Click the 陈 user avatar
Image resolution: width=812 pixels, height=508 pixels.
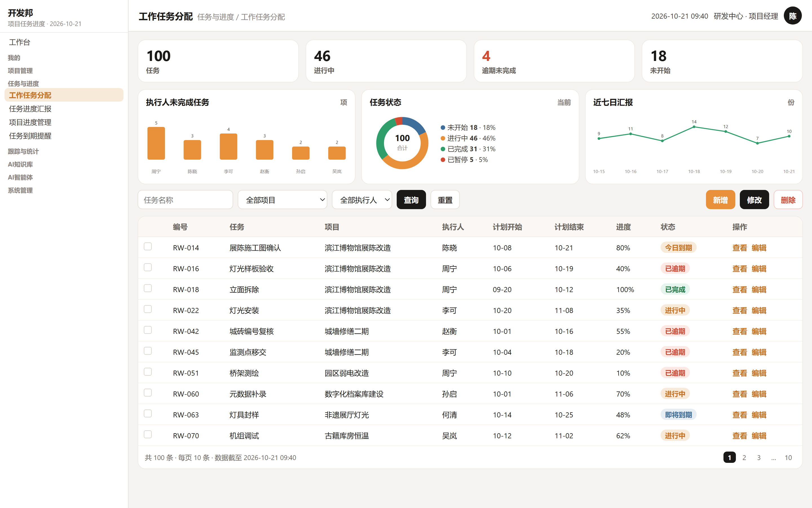793,16
